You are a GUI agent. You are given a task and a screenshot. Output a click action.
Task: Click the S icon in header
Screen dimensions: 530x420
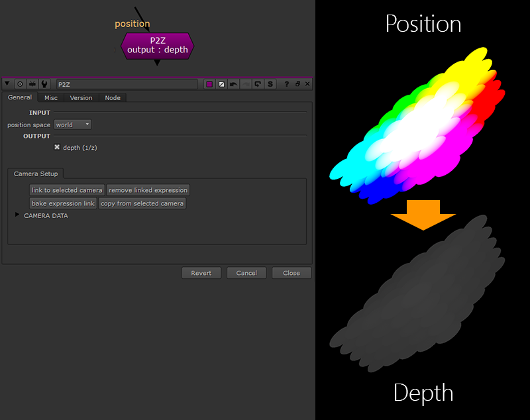[270, 84]
